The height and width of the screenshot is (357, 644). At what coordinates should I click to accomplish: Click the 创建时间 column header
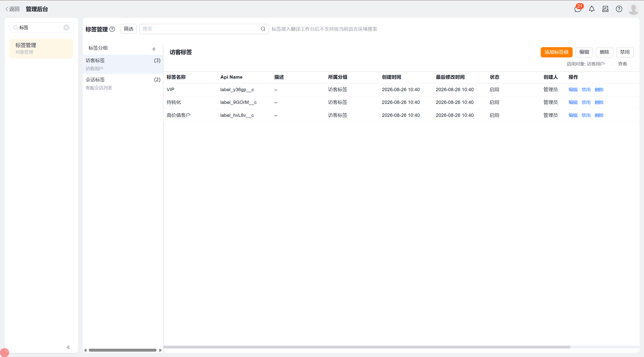point(392,77)
